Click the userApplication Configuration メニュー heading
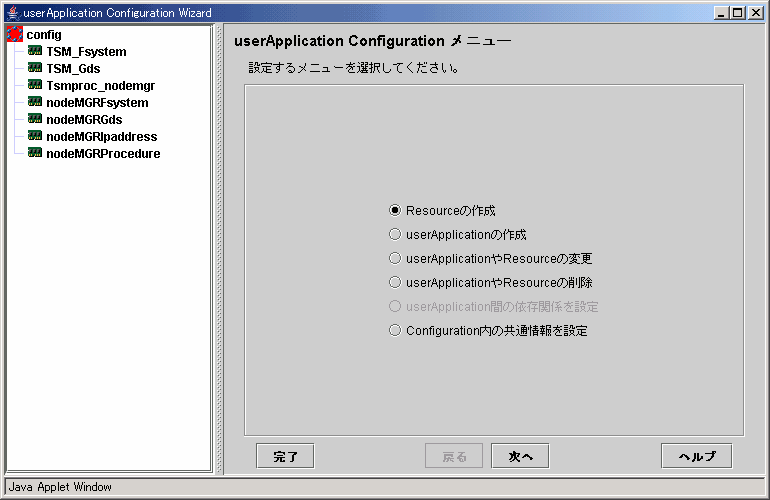 click(373, 41)
